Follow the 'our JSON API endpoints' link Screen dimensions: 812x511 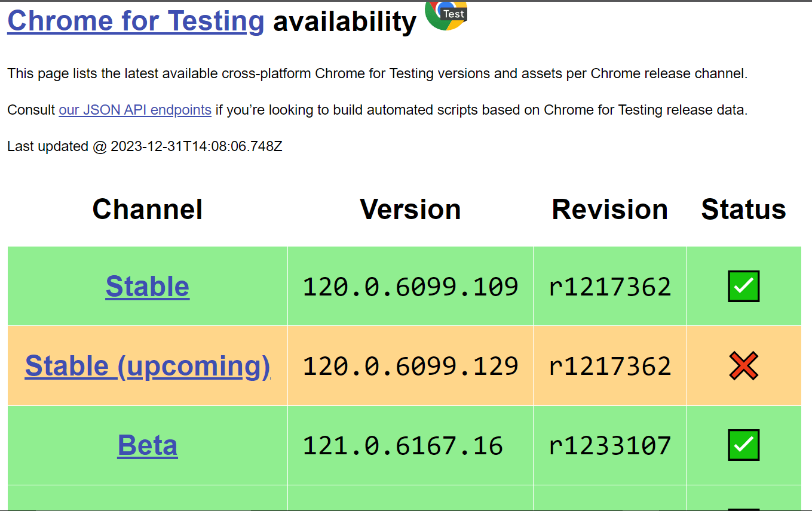(134, 110)
